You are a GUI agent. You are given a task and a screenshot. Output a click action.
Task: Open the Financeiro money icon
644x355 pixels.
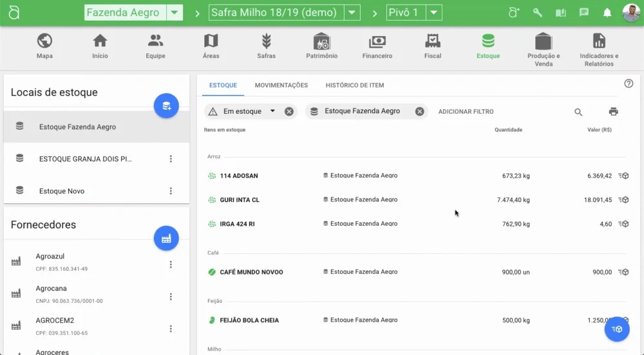coord(377,42)
